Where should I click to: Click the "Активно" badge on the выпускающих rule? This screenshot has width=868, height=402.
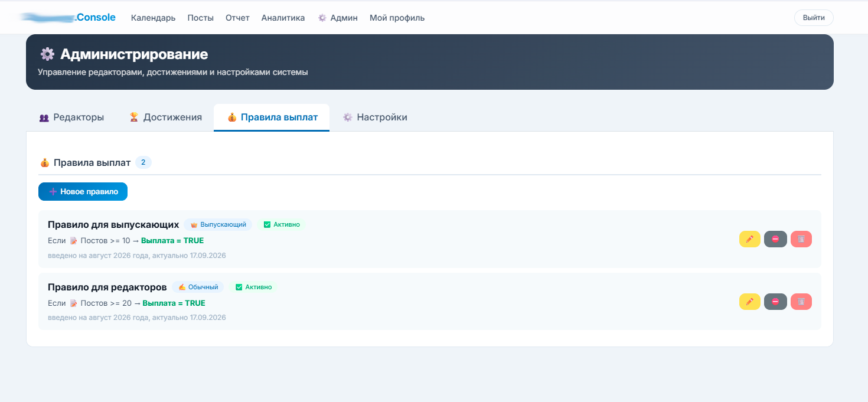pyautogui.click(x=282, y=224)
